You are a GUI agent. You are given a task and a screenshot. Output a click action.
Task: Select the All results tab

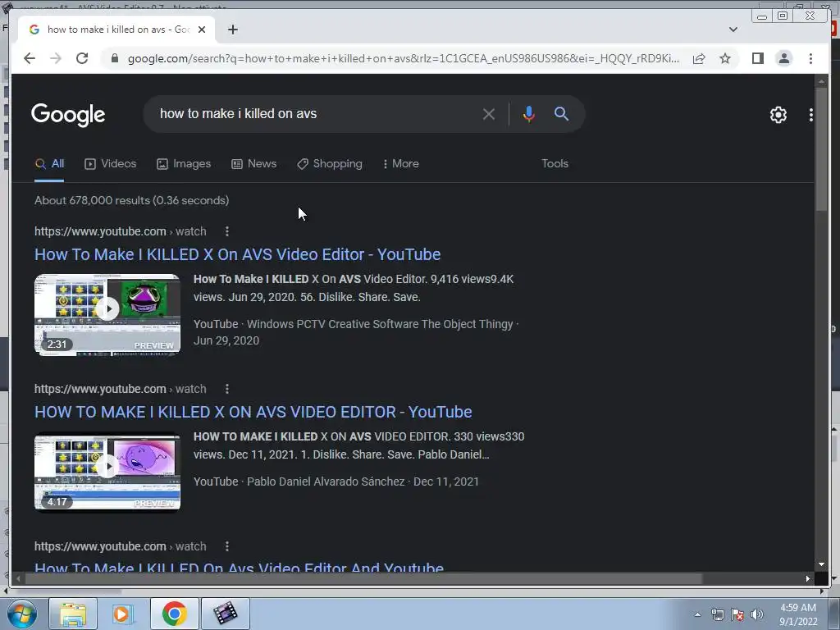click(x=49, y=164)
